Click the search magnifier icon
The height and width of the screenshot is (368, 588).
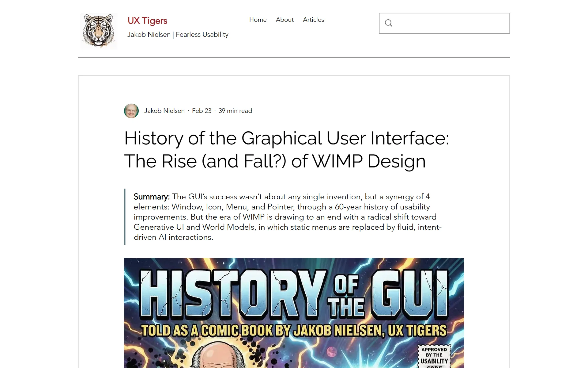[x=389, y=23]
